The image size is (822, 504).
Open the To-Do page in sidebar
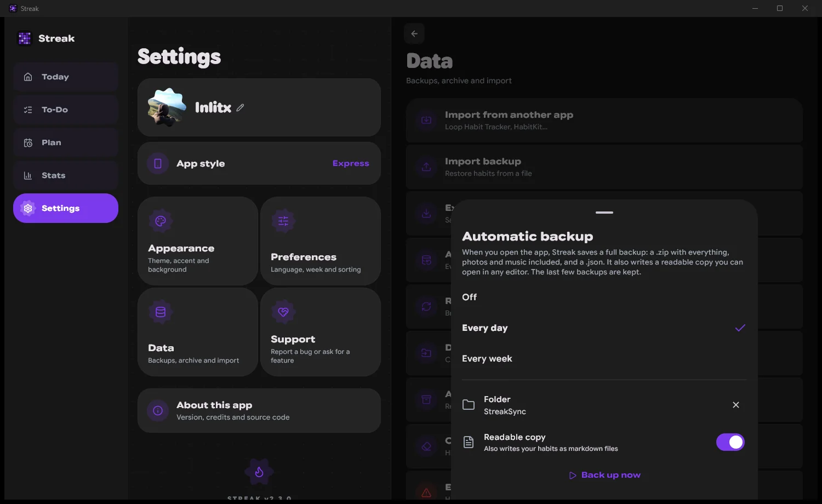tap(66, 110)
